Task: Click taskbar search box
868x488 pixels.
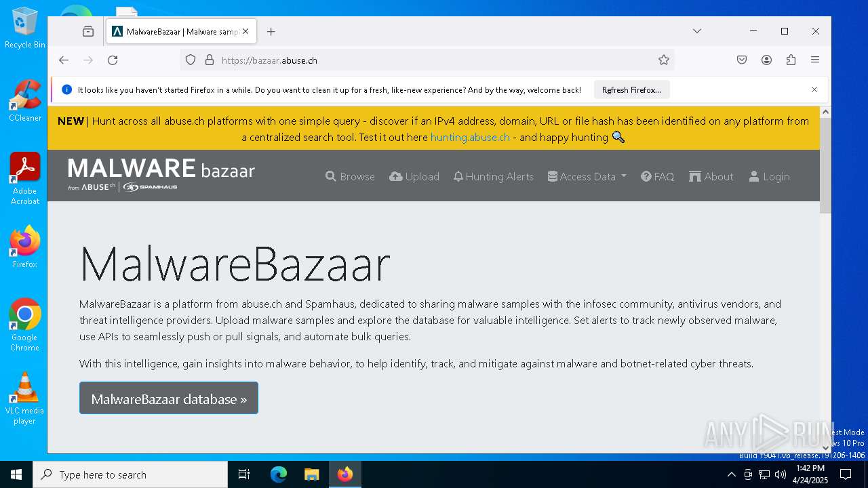Action: 130,474
